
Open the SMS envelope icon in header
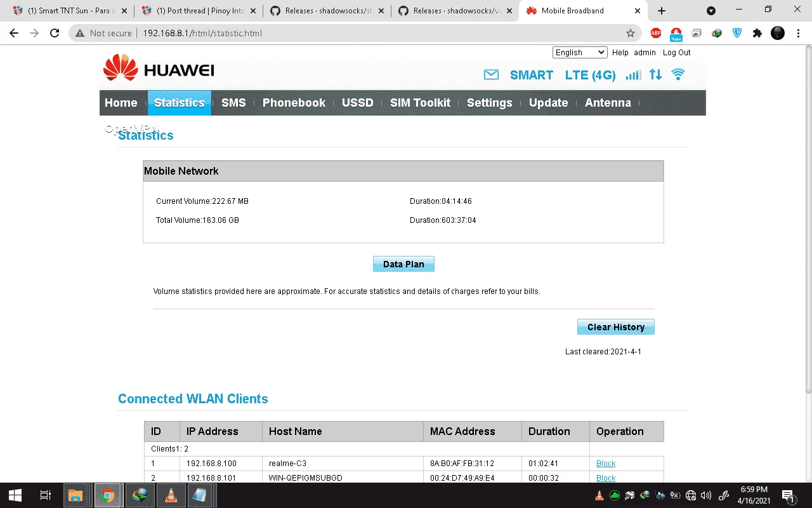pyautogui.click(x=491, y=75)
